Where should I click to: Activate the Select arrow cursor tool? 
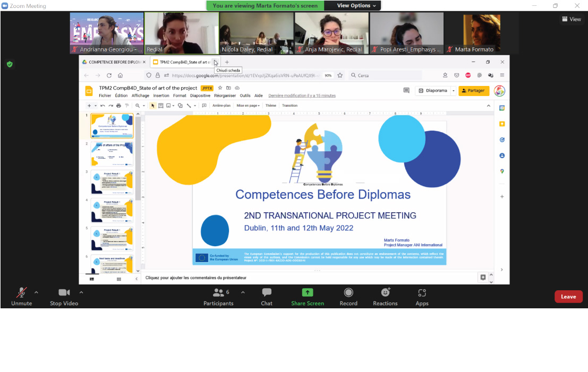click(152, 106)
